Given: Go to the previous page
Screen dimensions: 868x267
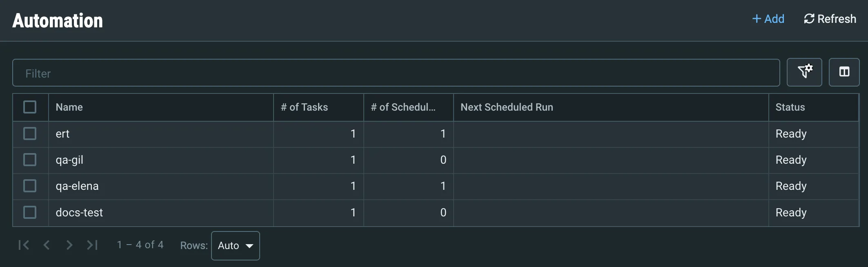Looking at the screenshot, I should (47, 245).
